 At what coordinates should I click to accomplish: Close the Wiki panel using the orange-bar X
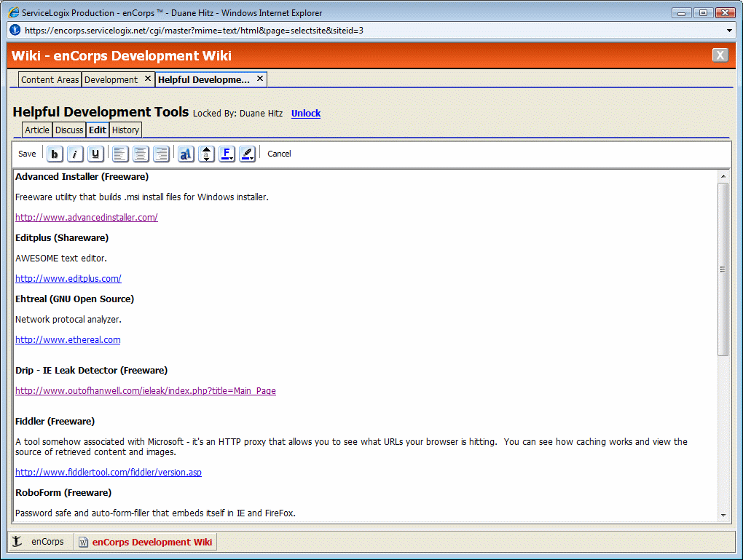coord(720,55)
